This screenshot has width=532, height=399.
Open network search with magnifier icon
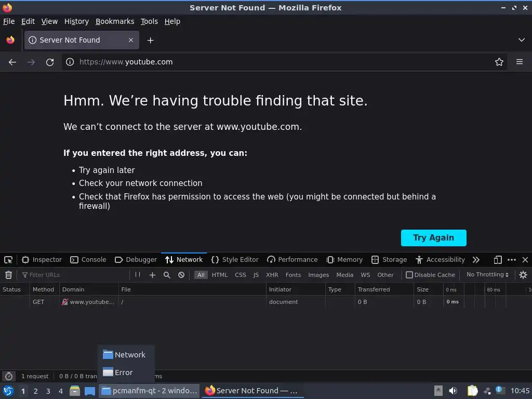[167, 275]
